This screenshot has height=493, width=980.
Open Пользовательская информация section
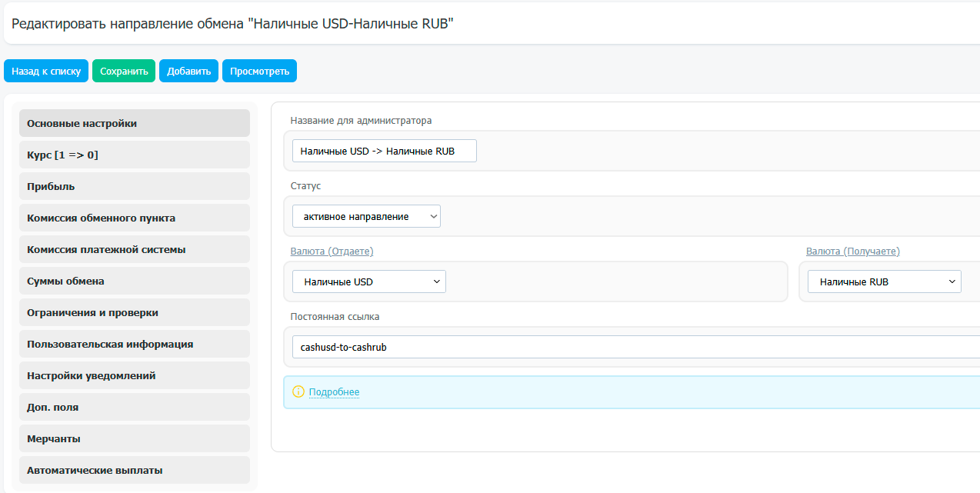point(135,344)
